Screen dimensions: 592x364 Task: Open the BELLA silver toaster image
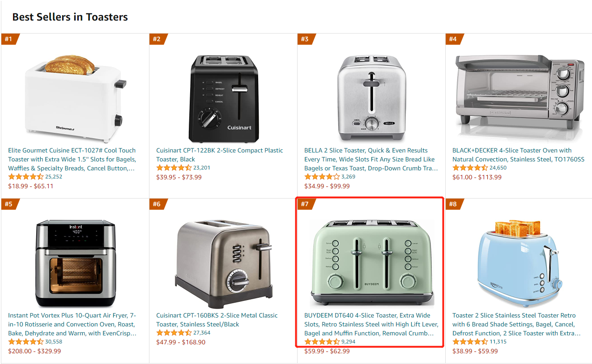[x=371, y=97]
